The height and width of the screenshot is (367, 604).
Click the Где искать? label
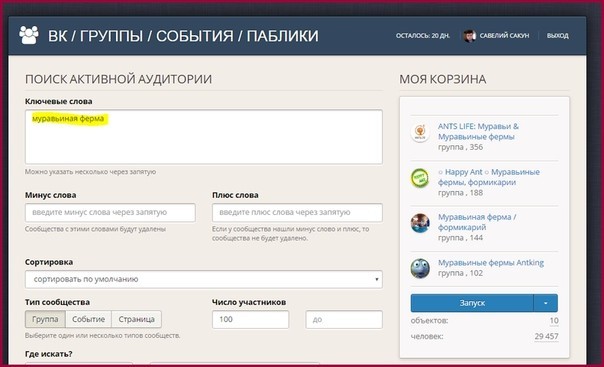pos(49,354)
